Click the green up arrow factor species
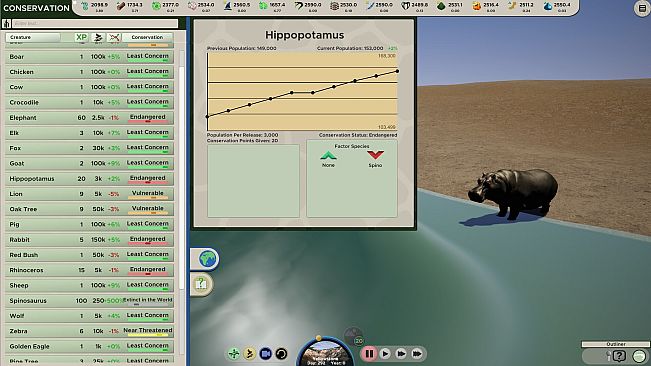The width and height of the screenshot is (651, 366). (328, 156)
